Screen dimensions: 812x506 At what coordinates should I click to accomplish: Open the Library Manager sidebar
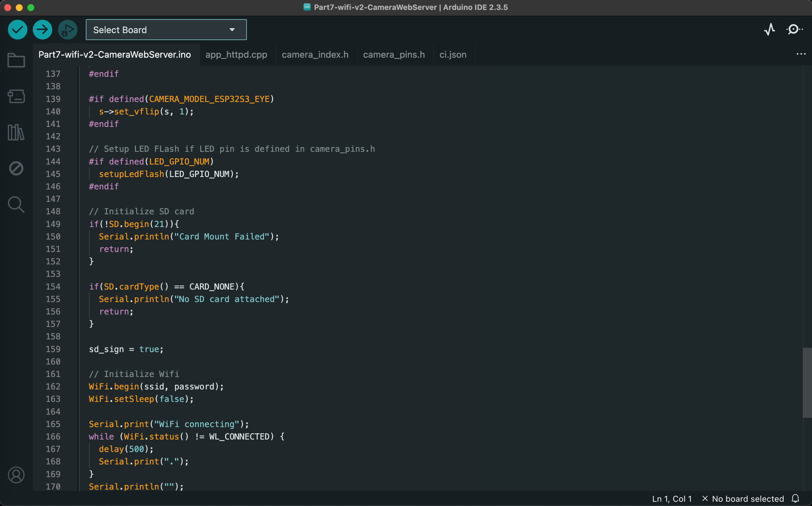(x=16, y=133)
